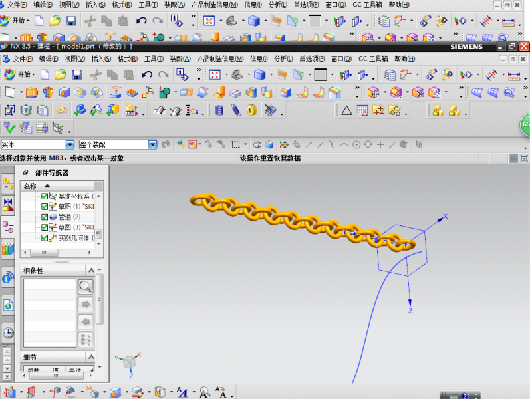532x399 pixels.
Task: Toggle the 实例几何体 feature checkbox
Action: pyautogui.click(x=45, y=237)
